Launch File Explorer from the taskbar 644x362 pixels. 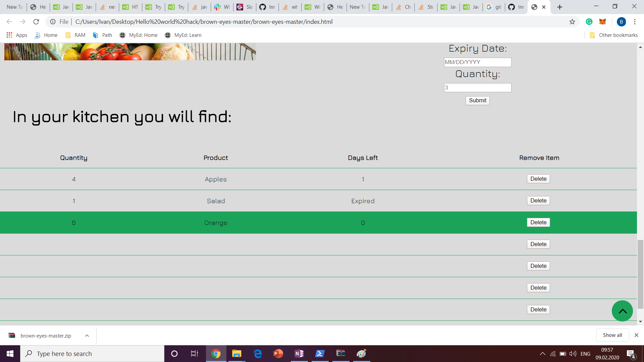tap(236, 354)
